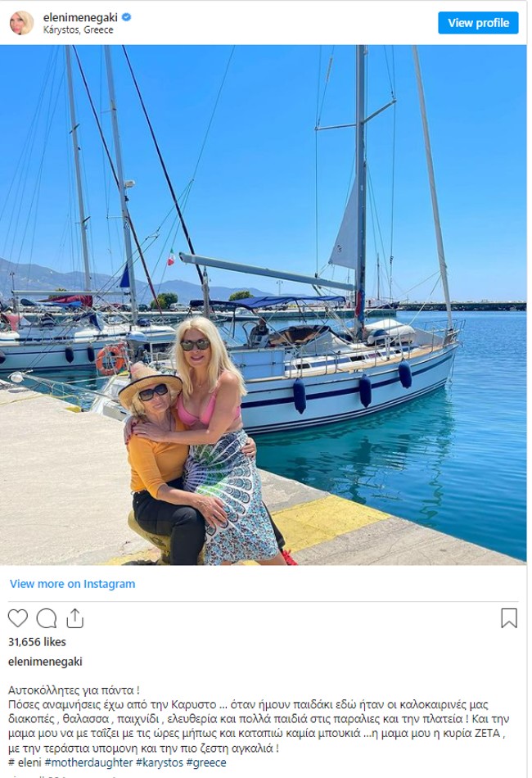Save the post with the bookmark icon

point(509,618)
